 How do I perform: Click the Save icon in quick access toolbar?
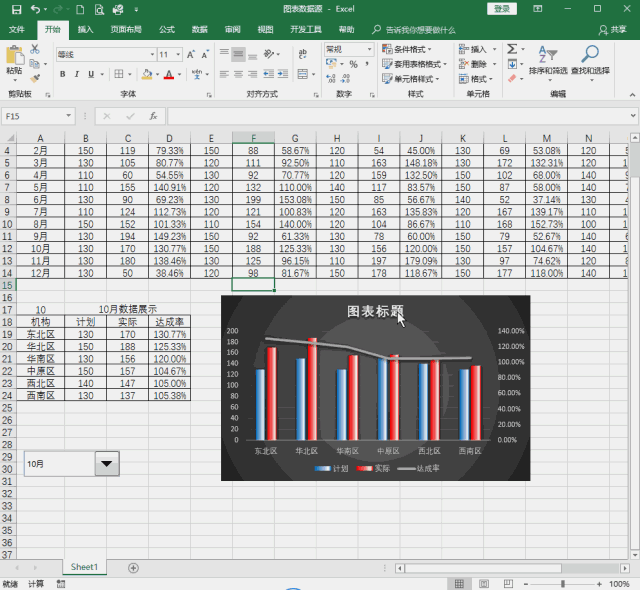click(13, 9)
